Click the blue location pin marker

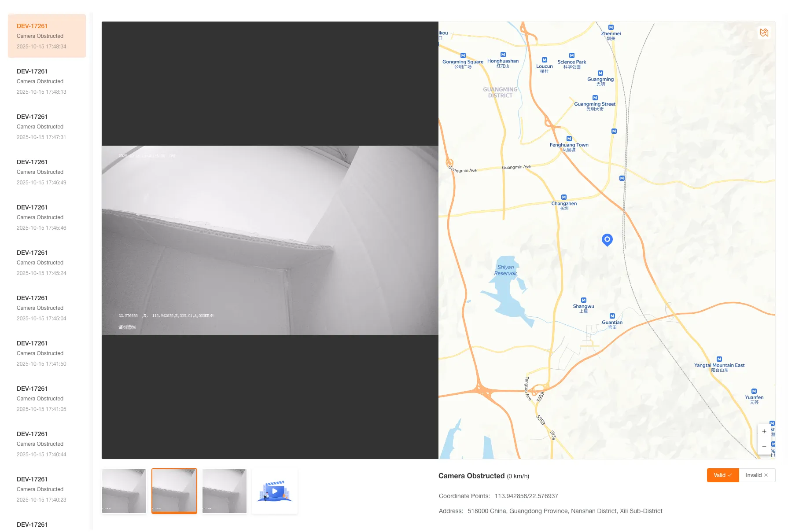point(607,240)
